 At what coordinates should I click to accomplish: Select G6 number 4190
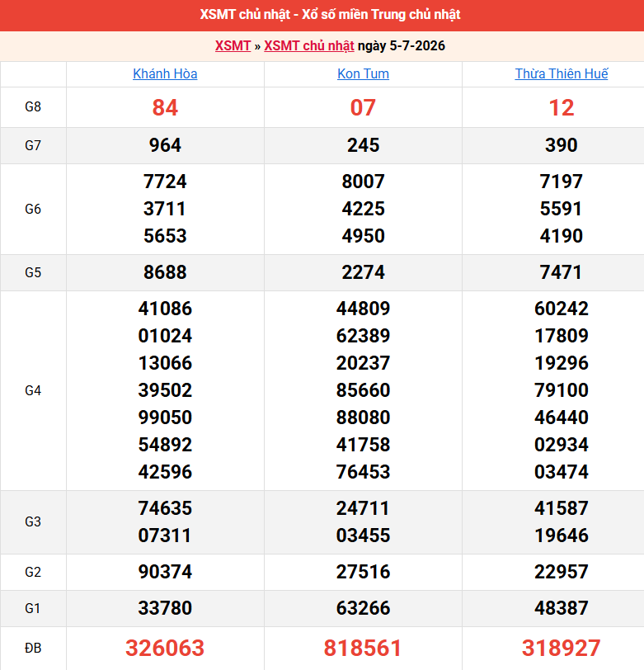tap(562, 236)
